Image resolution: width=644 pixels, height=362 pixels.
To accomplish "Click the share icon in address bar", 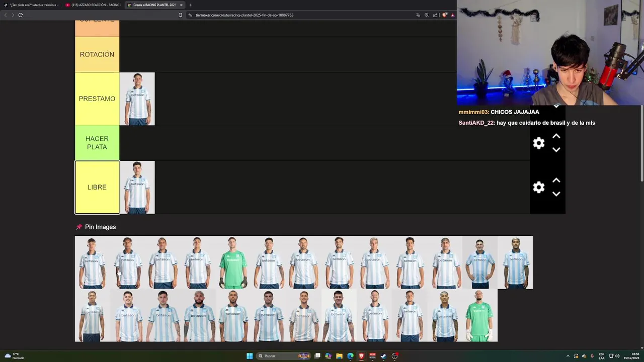I will tap(435, 15).
